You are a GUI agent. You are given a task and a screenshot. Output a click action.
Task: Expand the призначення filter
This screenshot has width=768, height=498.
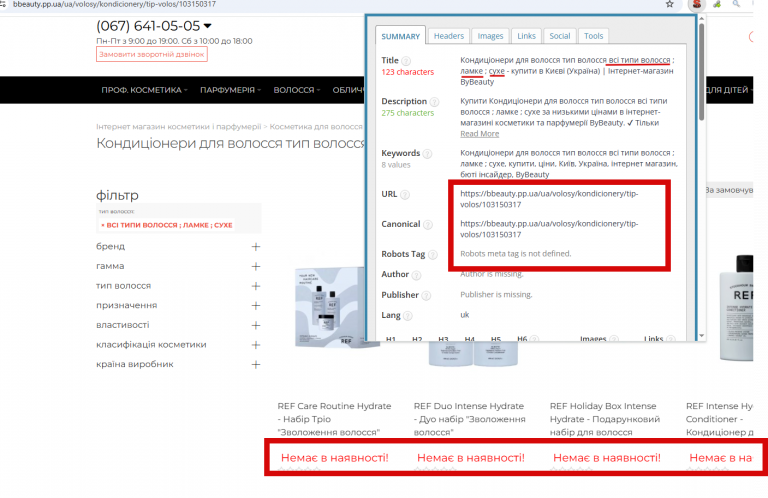(x=256, y=306)
